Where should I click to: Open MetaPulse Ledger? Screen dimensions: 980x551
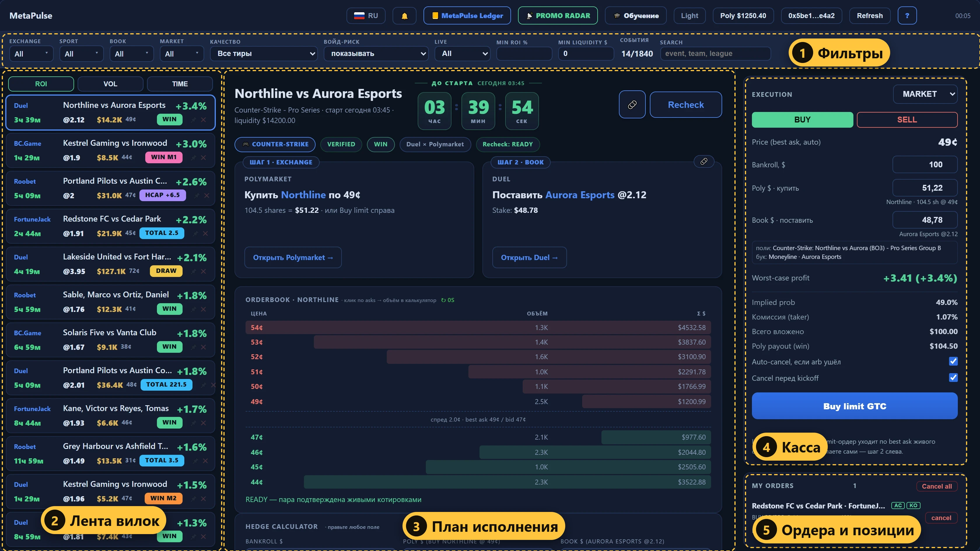click(467, 15)
